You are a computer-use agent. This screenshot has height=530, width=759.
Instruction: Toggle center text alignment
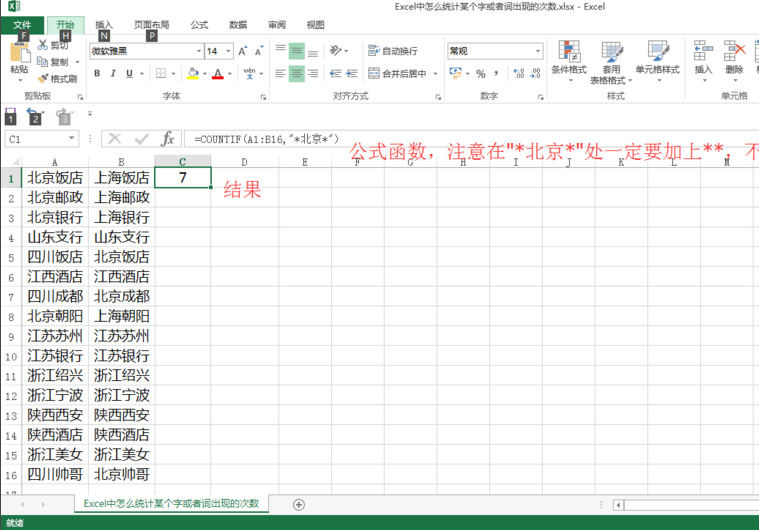[297, 74]
